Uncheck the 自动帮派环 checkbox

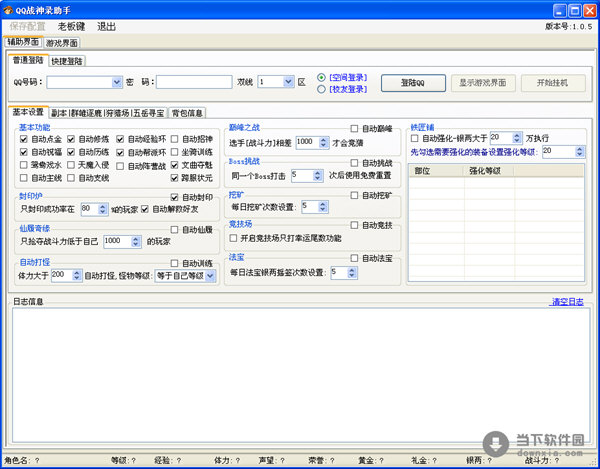(x=120, y=152)
